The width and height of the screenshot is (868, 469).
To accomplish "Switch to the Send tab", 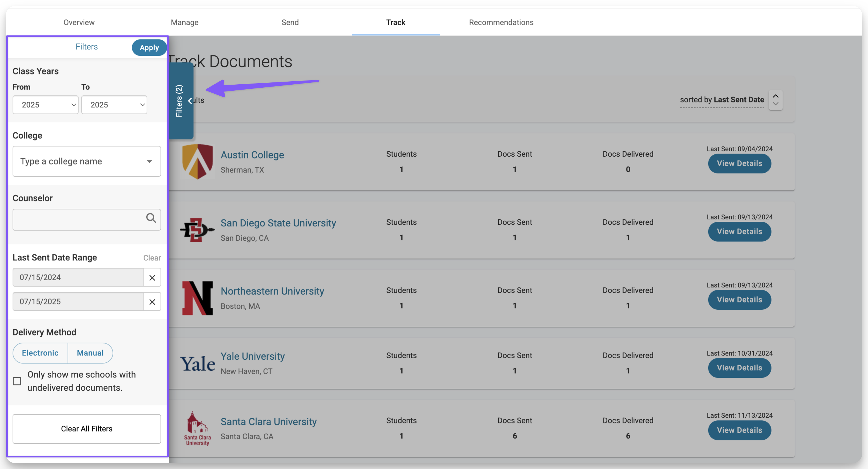I will pos(290,22).
